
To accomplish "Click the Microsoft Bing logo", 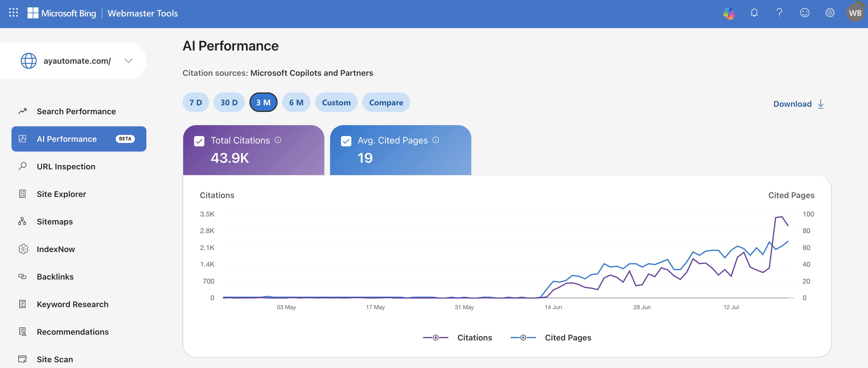I will point(62,13).
